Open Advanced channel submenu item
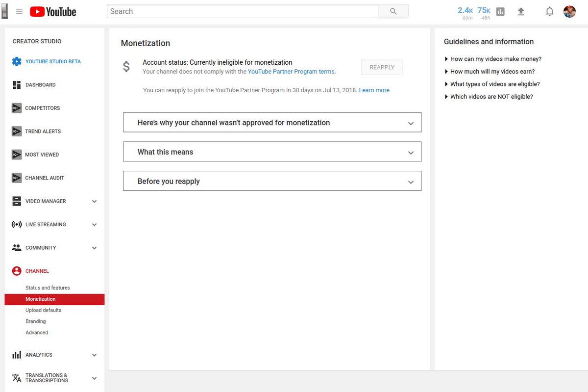The height and width of the screenshot is (392, 588). pos(37,333)
